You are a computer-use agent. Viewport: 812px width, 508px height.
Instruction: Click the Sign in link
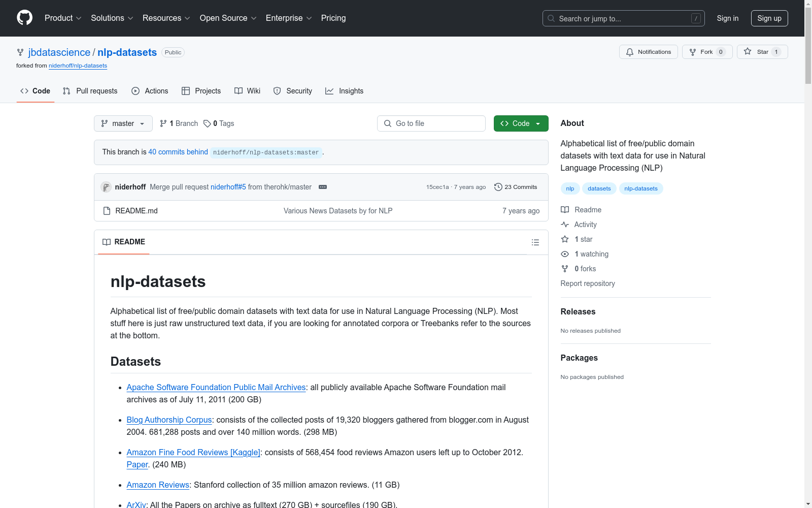[x=728, y=18]
